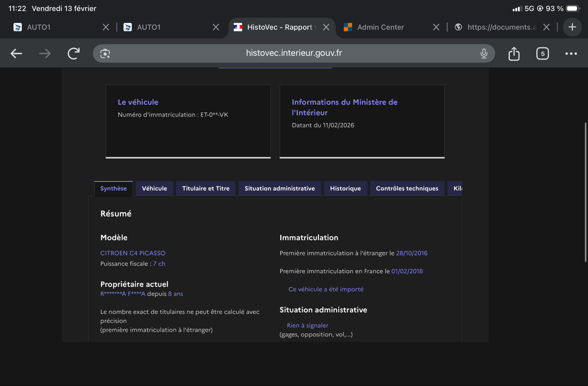Open the Contrôles techniques tab
This screenshot has width=588, height=386.
tap(407, 189)
